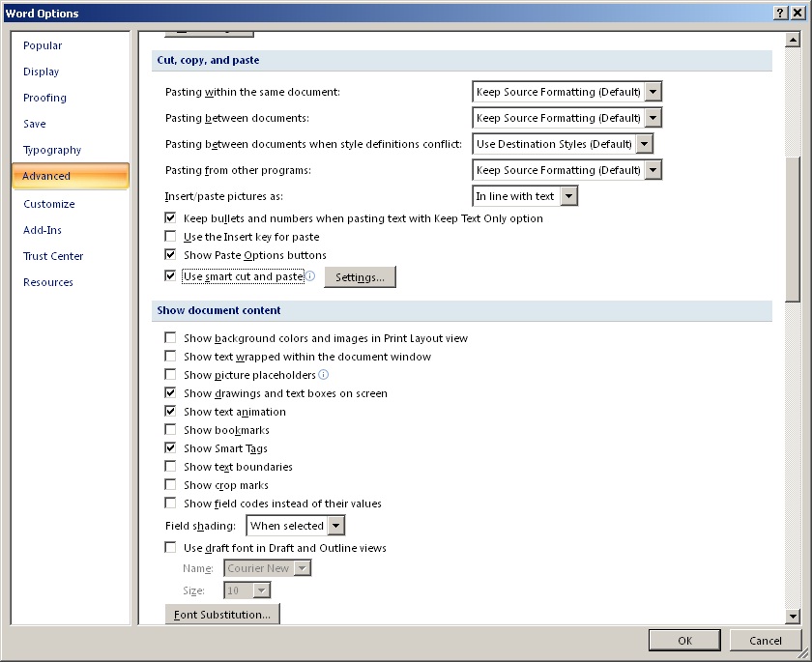The image size is (812, 662).
Task: Switch to Add-Ins category
Action: click(x=42, y=230)
